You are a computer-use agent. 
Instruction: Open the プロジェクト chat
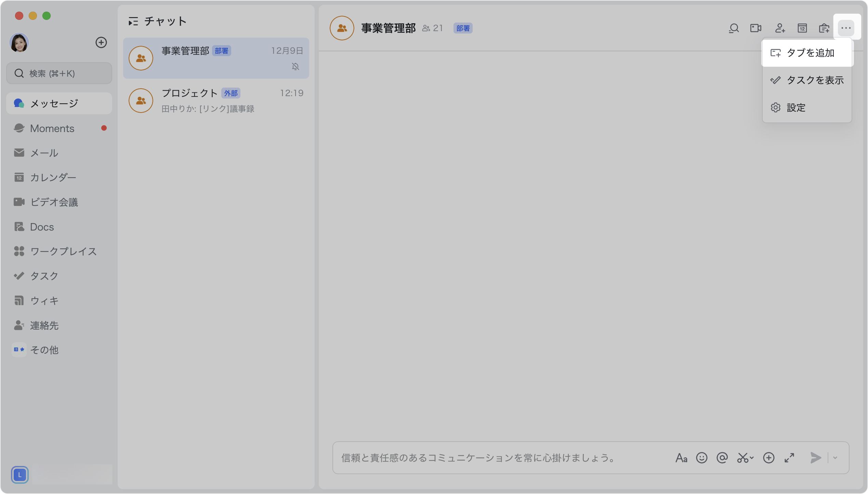coord(215,101)
